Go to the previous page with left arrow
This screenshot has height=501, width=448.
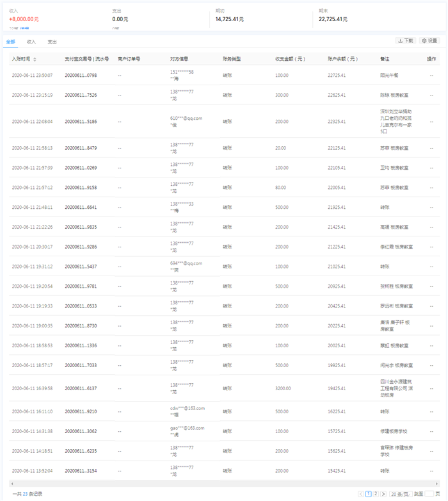(361, 494)
